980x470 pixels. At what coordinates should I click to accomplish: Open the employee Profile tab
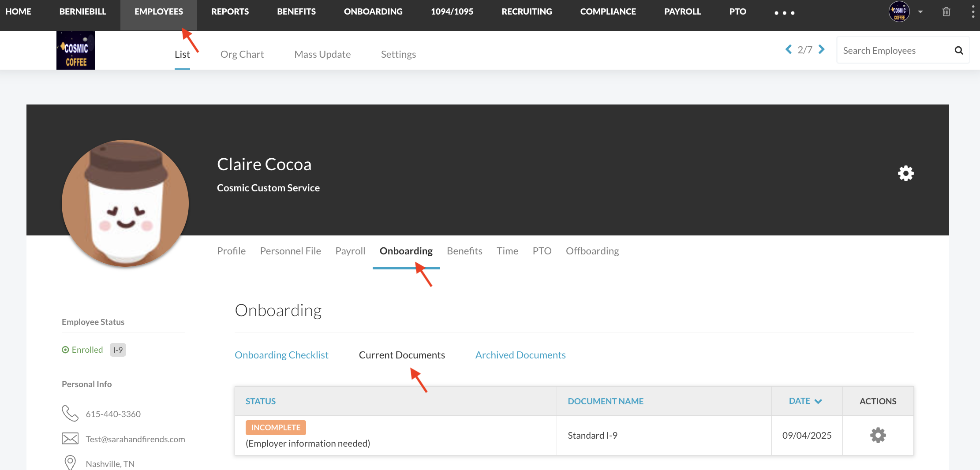coord(231,251)
